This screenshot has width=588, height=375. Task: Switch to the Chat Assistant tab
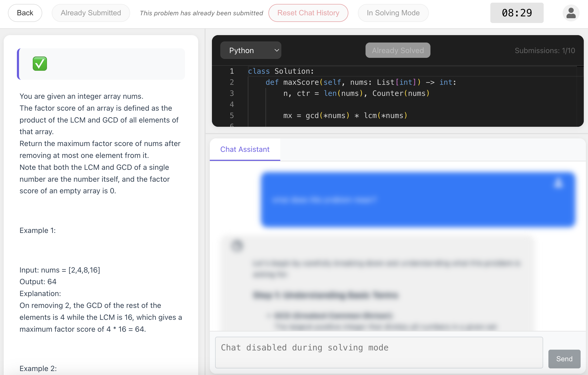pyautogui.click(x=245, y=149)
